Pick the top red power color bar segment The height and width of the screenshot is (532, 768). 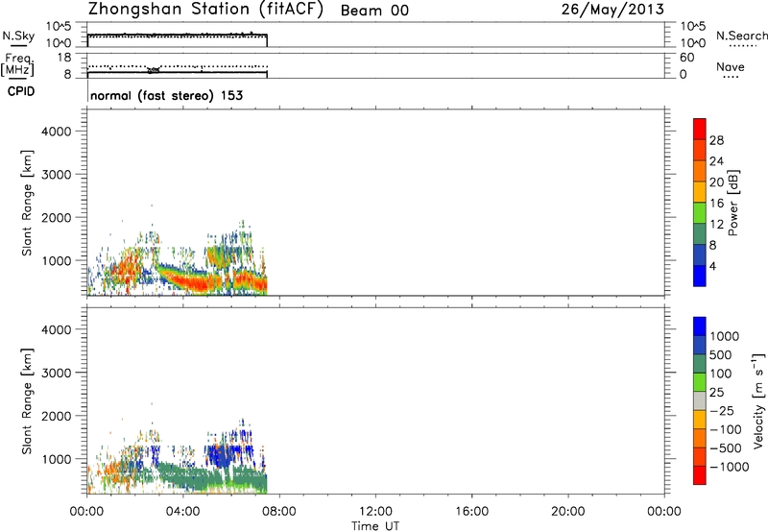click(x=700, y=130)
